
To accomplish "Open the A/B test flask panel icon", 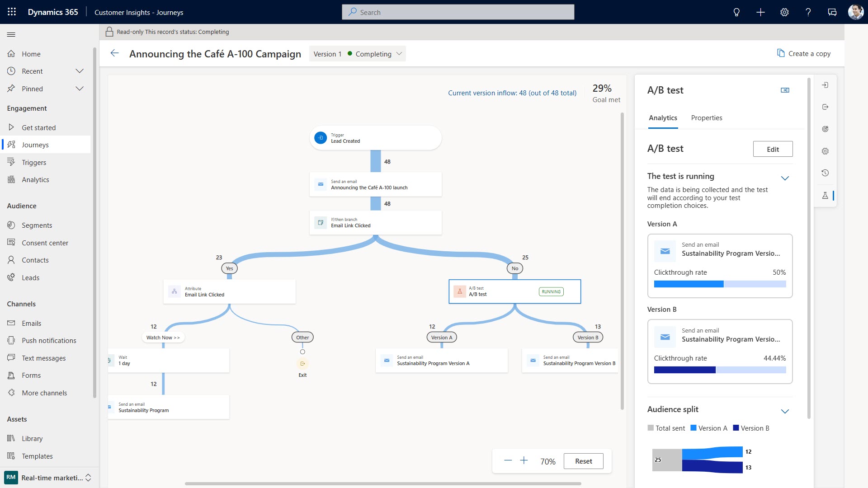I will pos(825,195).
